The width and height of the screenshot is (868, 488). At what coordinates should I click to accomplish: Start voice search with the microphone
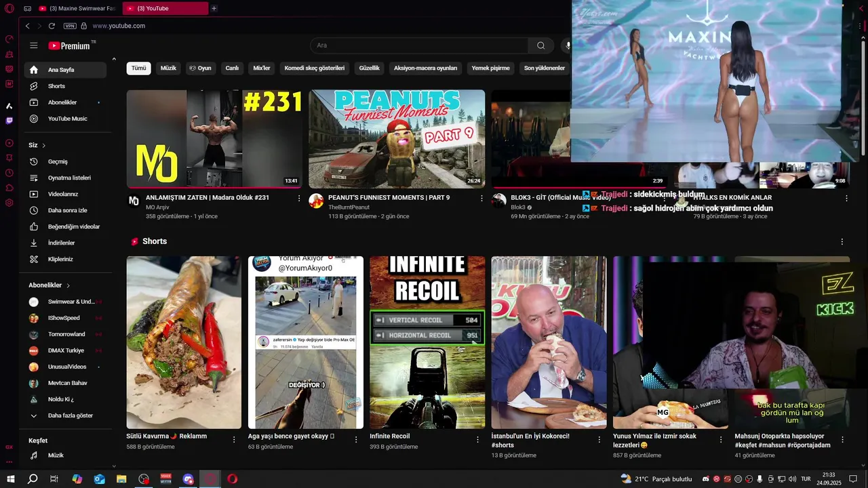point(568,45)
